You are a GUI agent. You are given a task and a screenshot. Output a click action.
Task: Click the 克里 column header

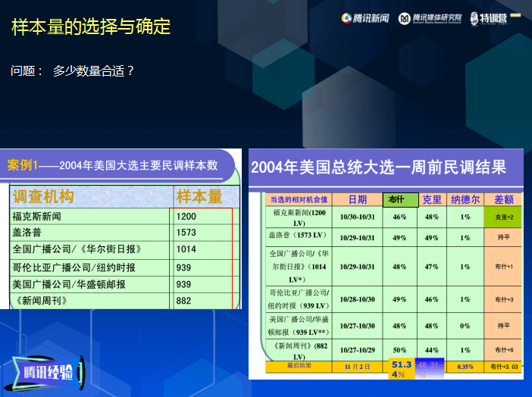click(432, 199)
